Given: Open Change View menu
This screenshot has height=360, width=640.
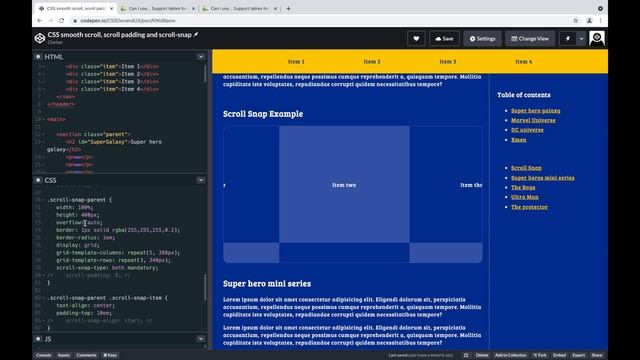Looking at the screenshot, I should [530, 39].
